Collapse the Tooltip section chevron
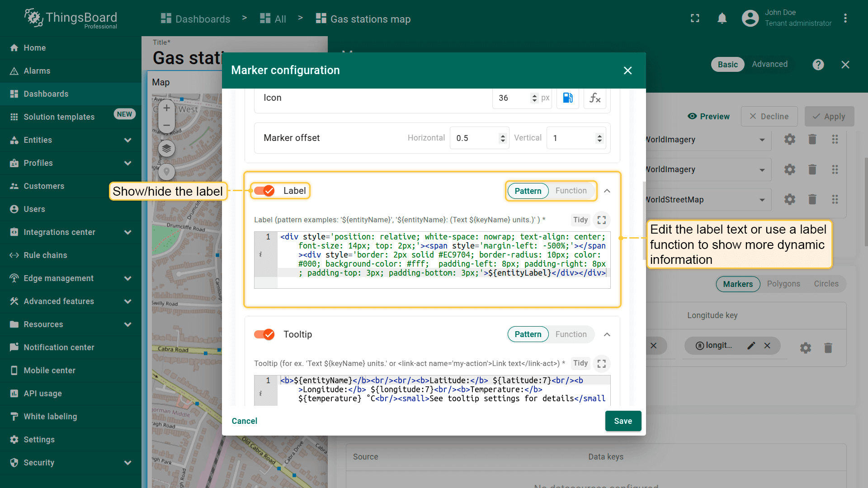The height and width of the screenshot is (488, 868). click(607, 334)
